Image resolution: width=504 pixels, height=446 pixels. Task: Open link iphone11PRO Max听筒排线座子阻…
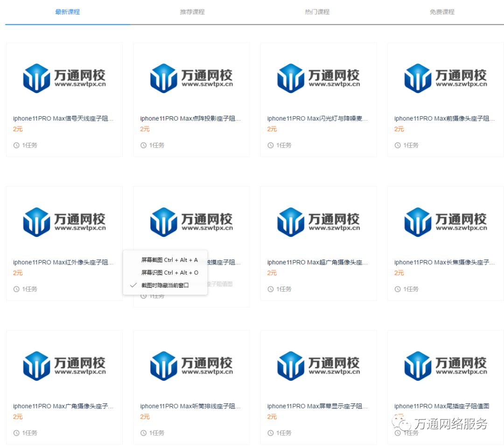[190, 406]
